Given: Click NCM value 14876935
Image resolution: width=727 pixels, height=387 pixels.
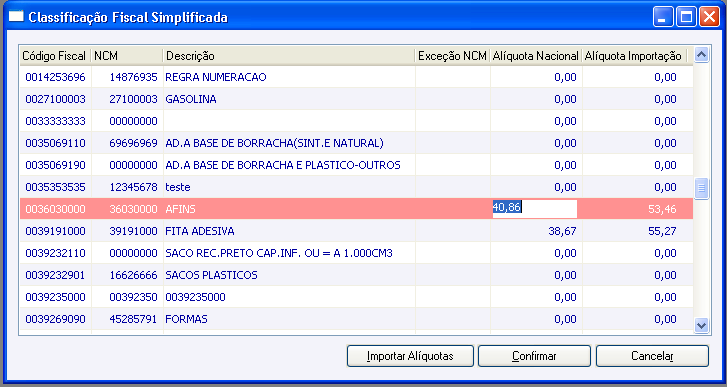Looking at the screenshot, I should 134,77.
